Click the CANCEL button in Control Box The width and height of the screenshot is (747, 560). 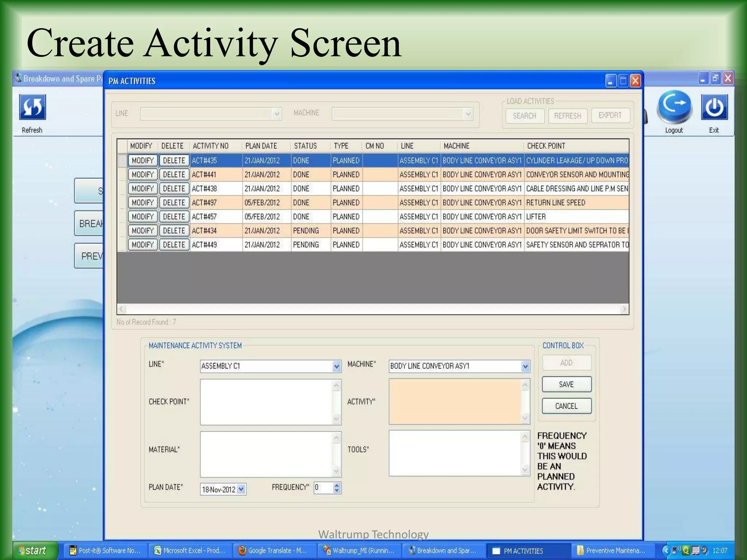pos(566,406)
